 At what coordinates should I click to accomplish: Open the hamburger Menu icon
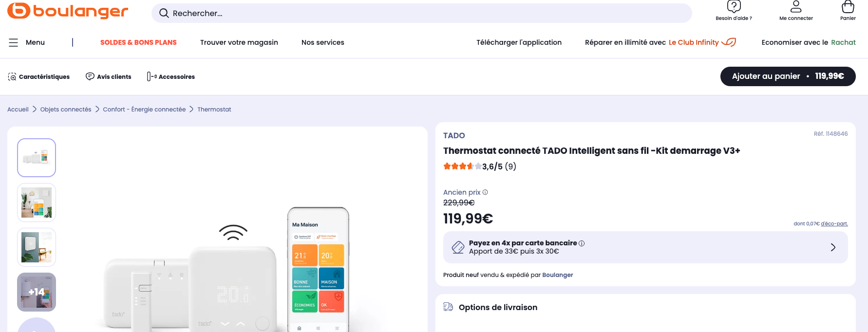(14, 42)
